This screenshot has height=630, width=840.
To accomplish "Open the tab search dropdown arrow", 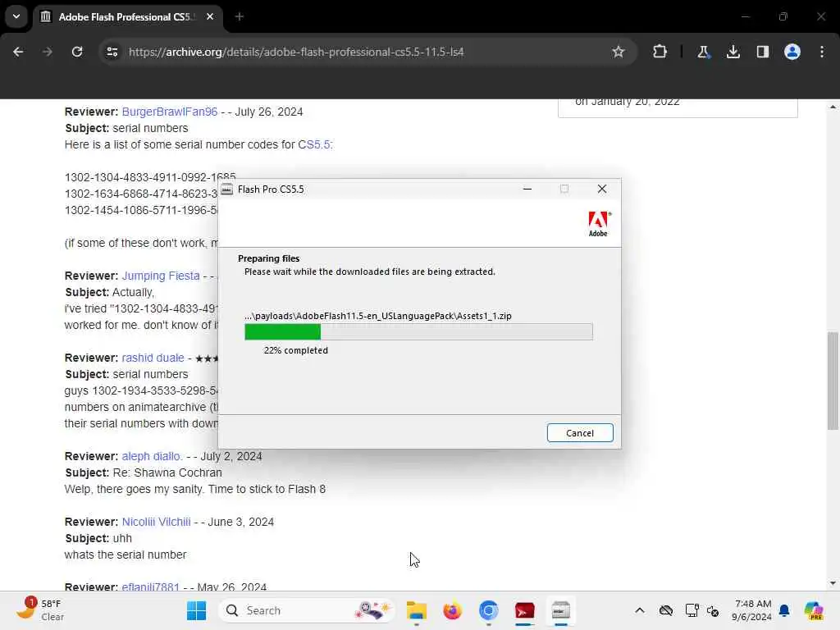I will click(x=16, y=16).
